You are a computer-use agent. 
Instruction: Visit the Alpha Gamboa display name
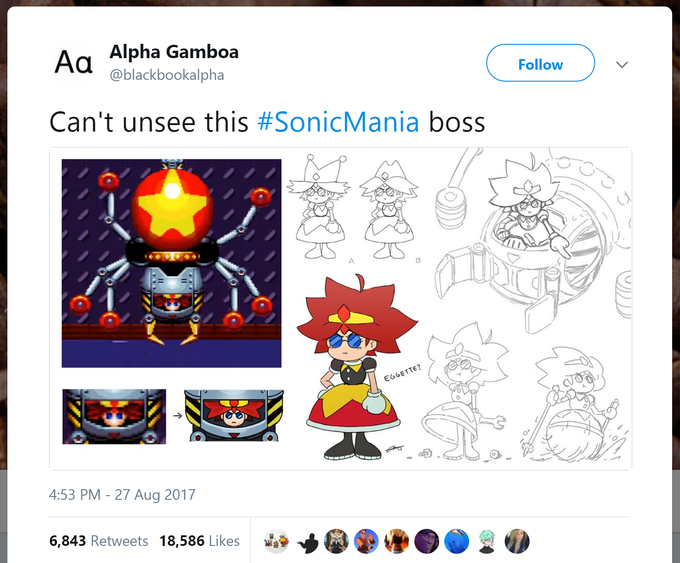pos(174,52)
